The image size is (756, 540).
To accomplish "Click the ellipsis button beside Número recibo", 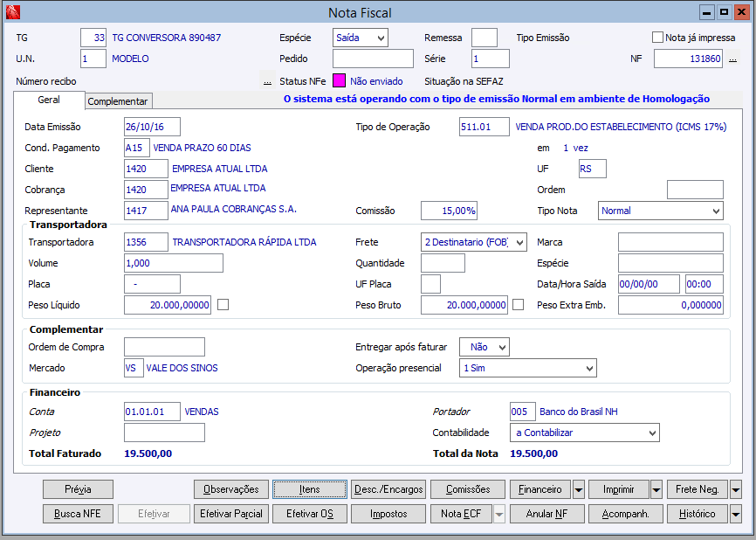I will coord(267,81).
